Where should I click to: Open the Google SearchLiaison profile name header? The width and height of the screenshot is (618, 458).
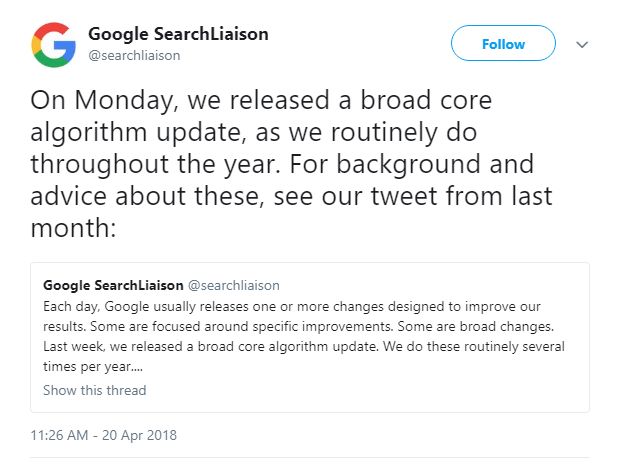[178, 34]
